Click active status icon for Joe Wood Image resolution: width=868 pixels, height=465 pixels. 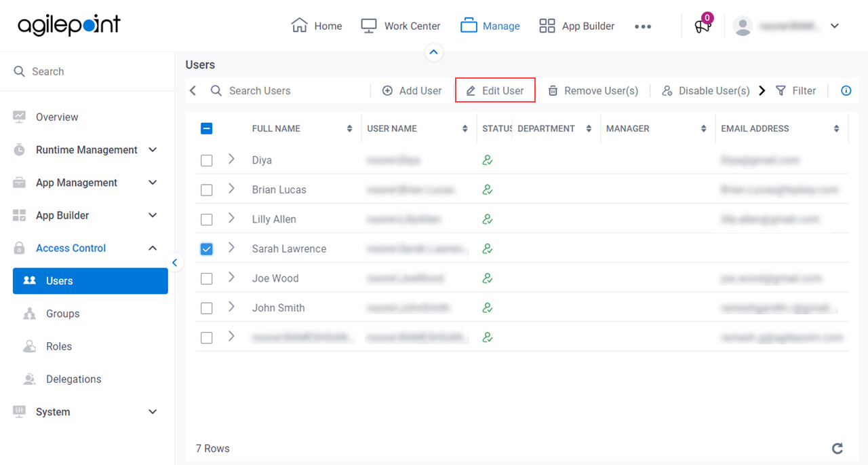point(487,278)
